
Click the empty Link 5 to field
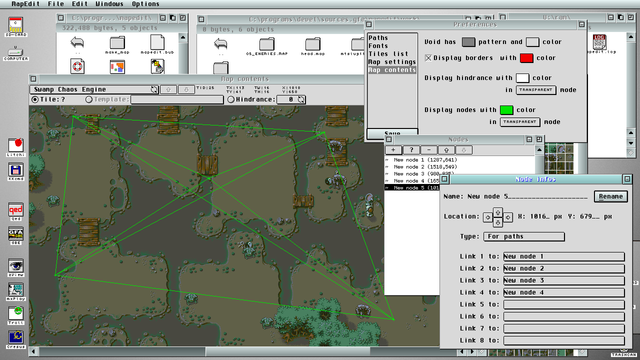[x=564, y=304]
